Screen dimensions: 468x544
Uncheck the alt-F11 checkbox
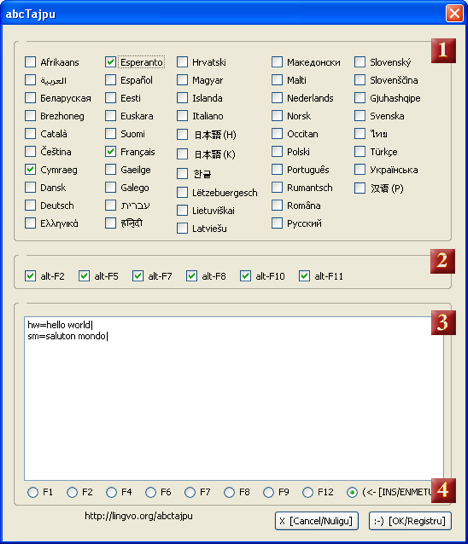[304, 276]
